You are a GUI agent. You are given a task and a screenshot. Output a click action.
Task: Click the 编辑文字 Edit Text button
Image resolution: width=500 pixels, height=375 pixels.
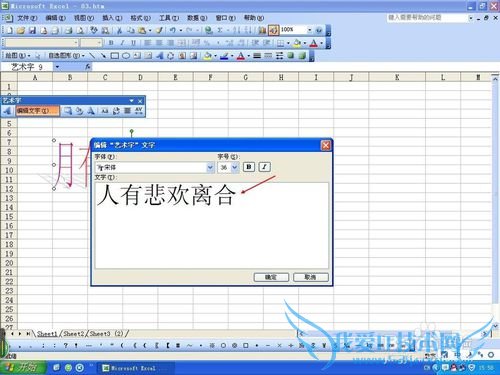[x=37, y=111]
